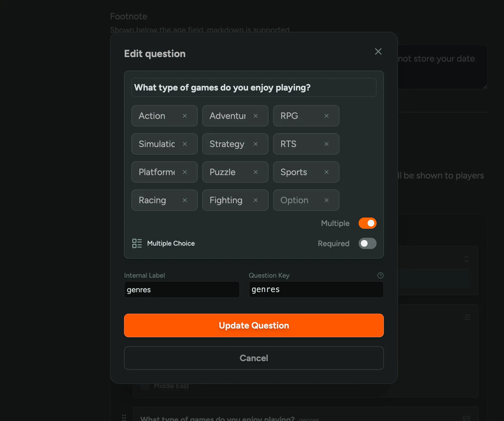This screenshot has height=421, width=504.
Task: Disable the Multiple toggle
Action: click(367, 223)
